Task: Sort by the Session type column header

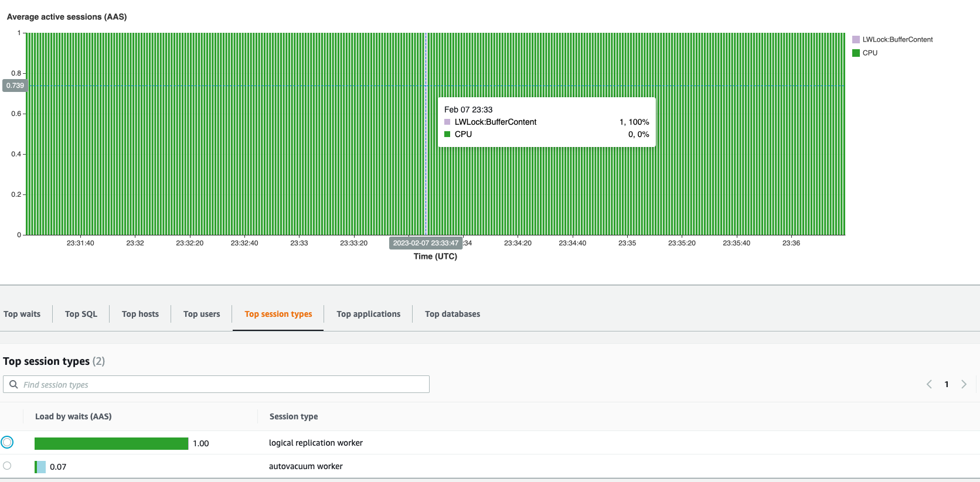Action: [294, 416]
